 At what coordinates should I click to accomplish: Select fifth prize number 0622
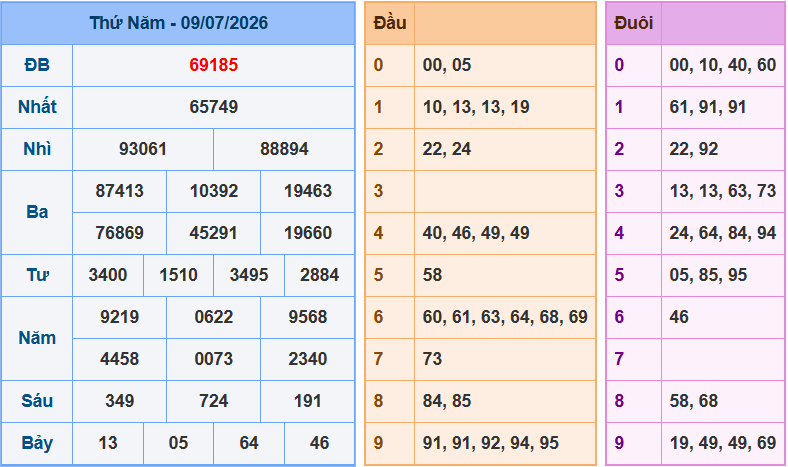214,317
